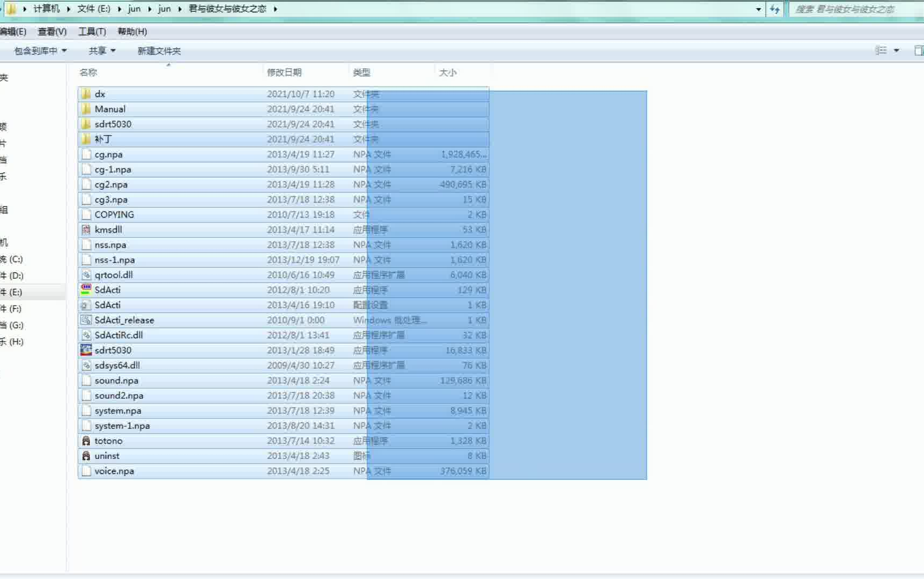
Task: Select the file named sound2.npa
Action: pyautogui.click(x=119, y=396)
